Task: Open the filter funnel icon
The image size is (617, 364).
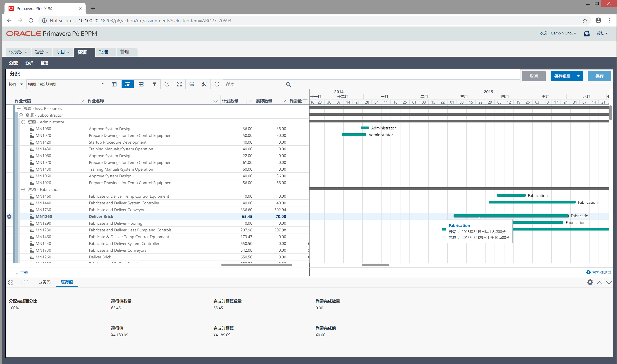Action: 154,84
